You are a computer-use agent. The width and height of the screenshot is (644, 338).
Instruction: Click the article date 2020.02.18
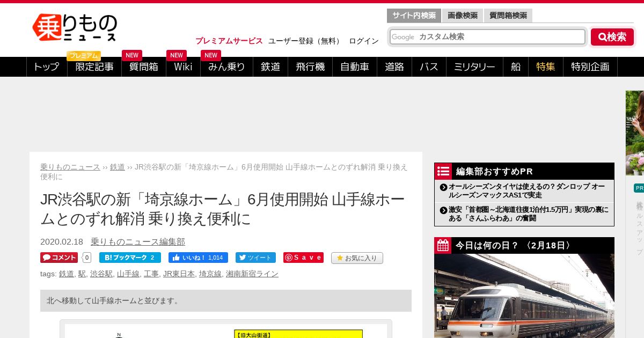62,241
